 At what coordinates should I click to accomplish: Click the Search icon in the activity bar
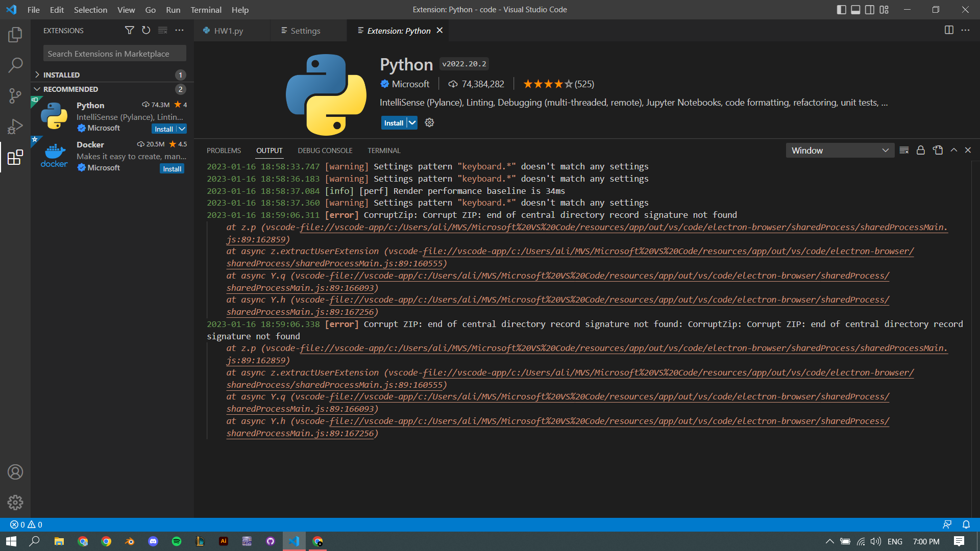point(15,65)
